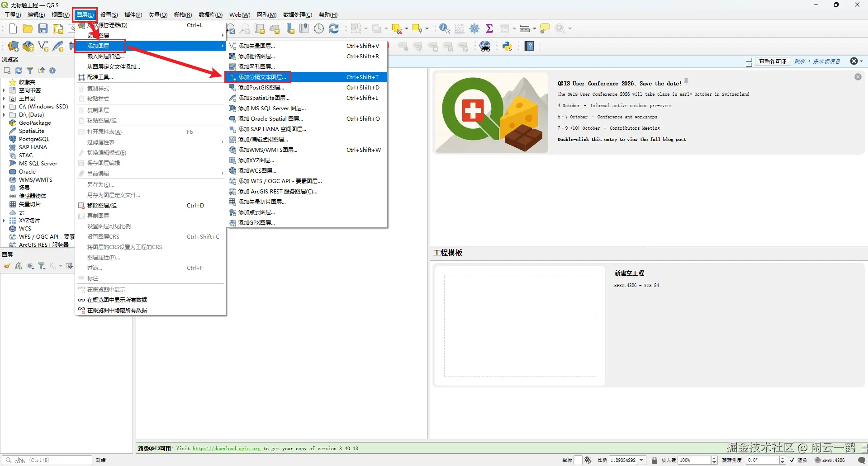Open the dropdown beside the message bar close icon
The height and width of the screenshot is (466, 868).
tap(861, 61)
